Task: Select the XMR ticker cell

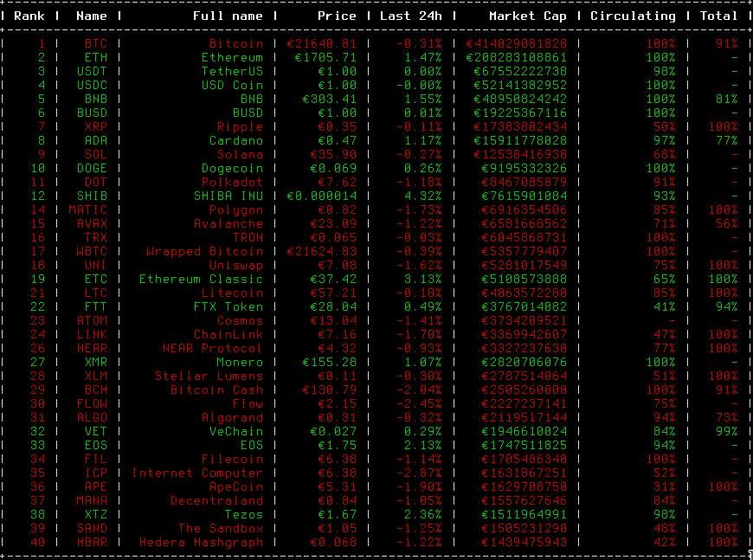Action: [95, 363]
